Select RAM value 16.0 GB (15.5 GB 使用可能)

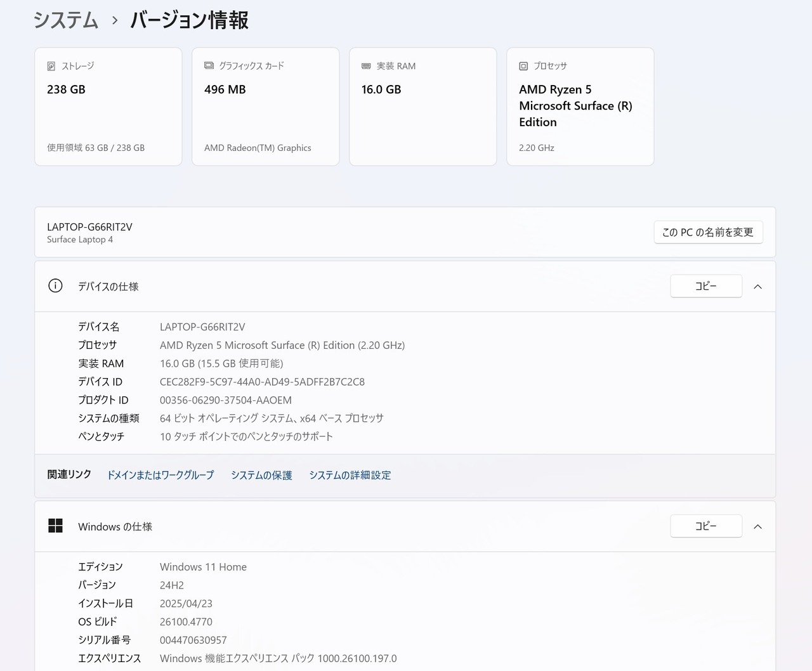[x=221, y=363]
